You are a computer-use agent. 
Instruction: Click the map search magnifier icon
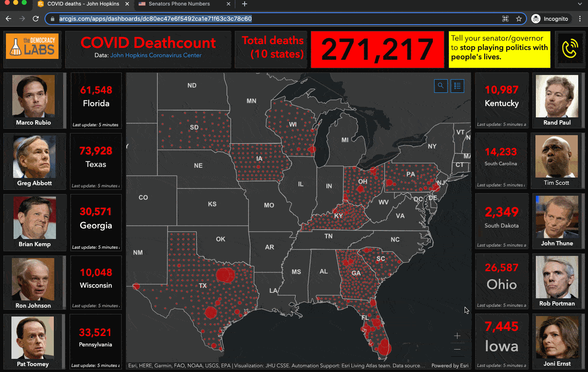click(x=440, y=86)
